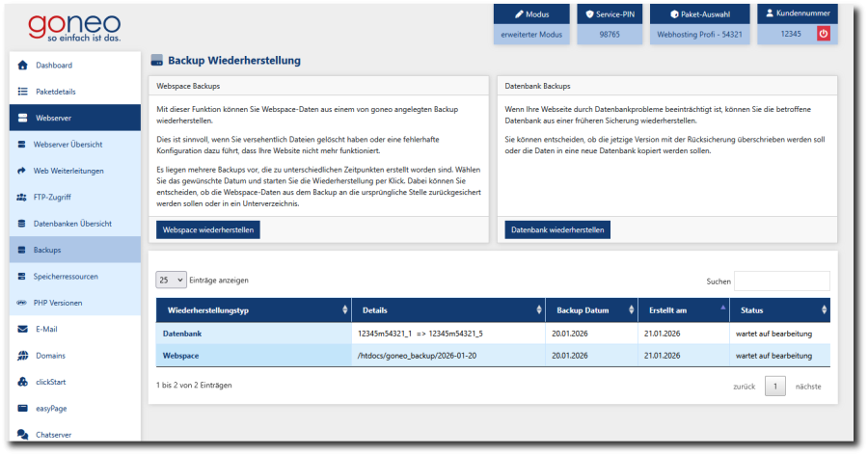Click the Speicherressourcen icon
The height and width of the screenshot is (455, 868).
[x=21, y=277]
